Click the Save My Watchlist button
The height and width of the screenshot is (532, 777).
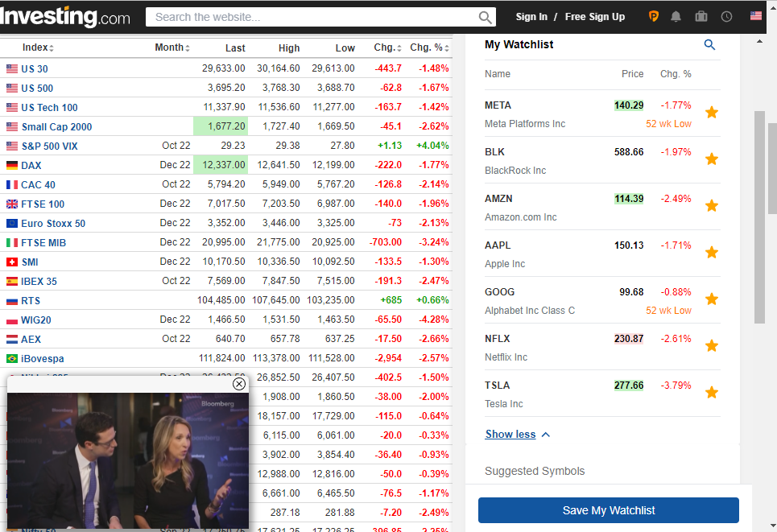(x=609, y=510)
